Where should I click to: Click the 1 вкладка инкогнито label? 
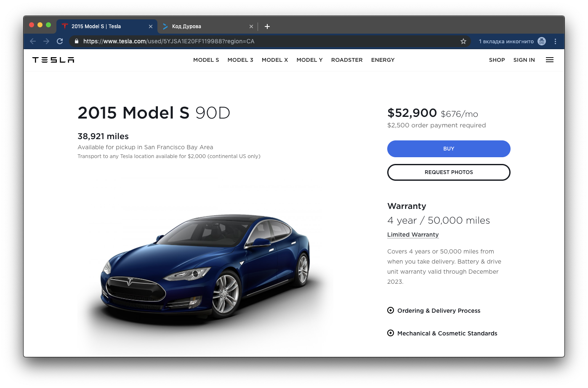coord(506,41)
